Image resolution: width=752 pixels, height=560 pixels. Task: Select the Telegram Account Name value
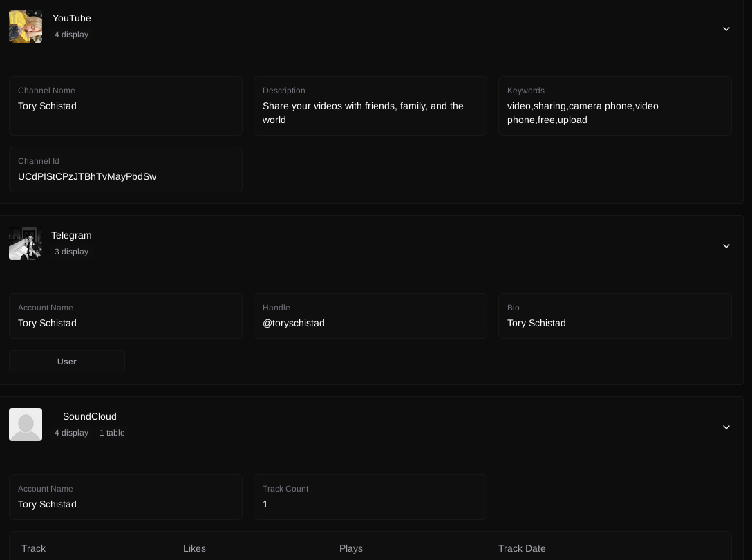point(47,323)
